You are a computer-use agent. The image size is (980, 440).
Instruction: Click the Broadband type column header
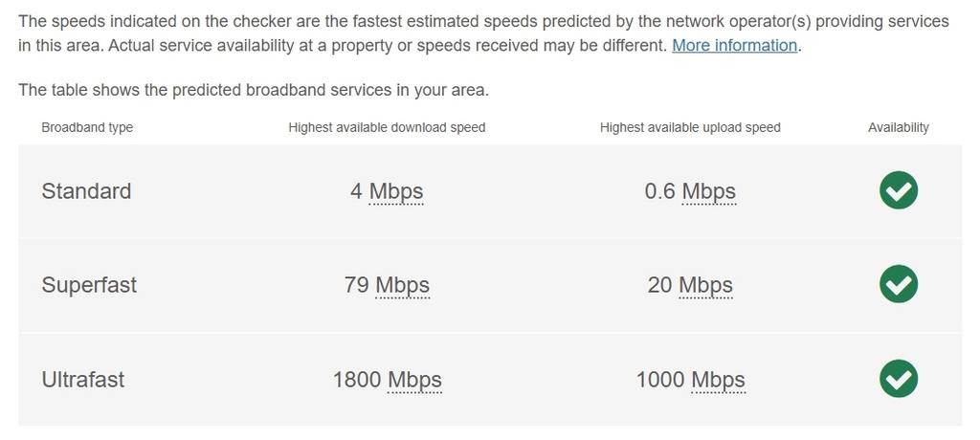coord(87,127)
